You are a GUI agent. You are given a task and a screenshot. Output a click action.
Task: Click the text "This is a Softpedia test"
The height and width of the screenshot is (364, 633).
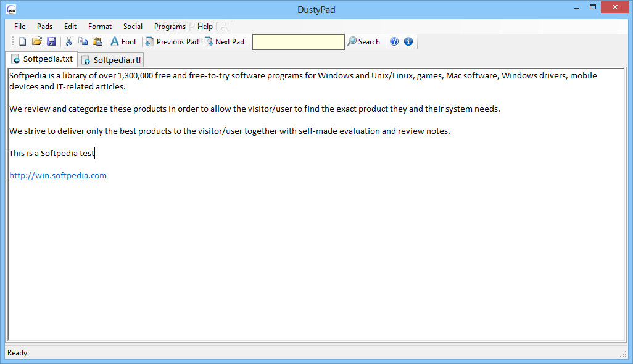pyautogui.click(x=52, y=154)
